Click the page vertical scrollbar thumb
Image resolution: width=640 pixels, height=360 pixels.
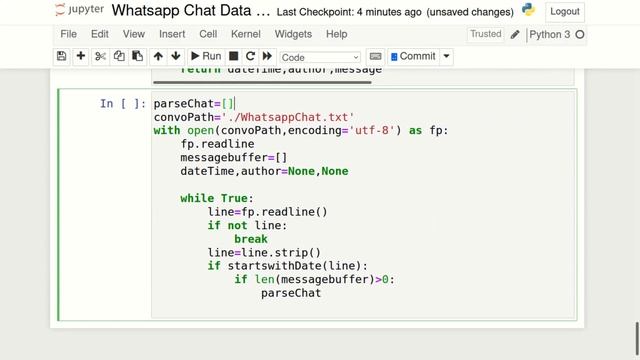[637, 338]
